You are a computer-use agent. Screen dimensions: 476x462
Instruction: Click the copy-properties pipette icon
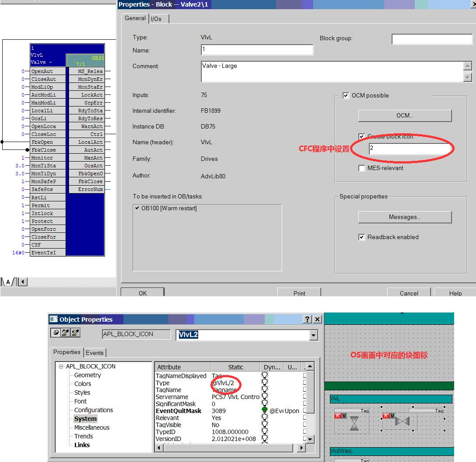coord(65,333)
